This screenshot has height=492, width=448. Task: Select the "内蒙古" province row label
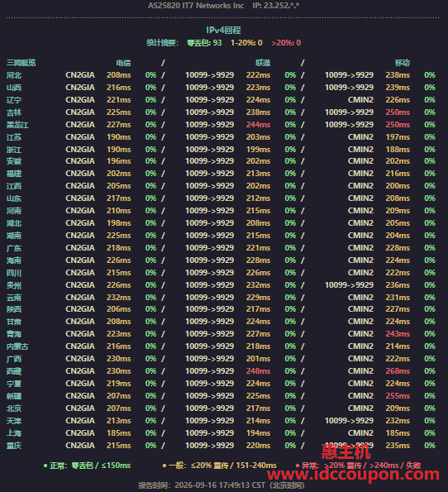click(17, 346)
